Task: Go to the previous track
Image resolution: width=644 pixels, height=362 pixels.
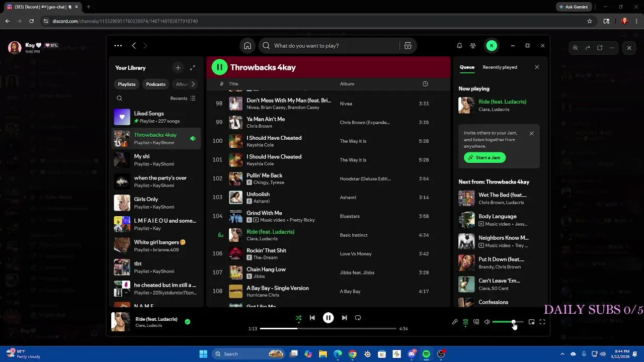Action: click(x=312, y=318)
